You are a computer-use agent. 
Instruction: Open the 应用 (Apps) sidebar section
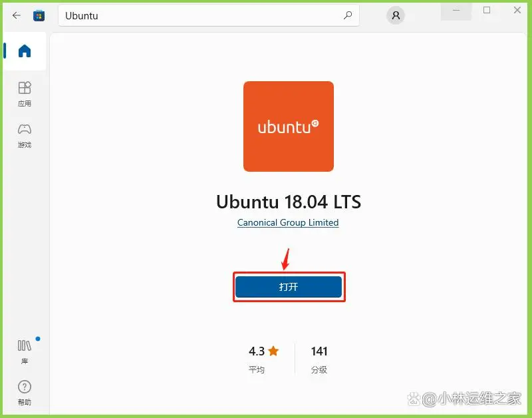[x=25, y=94]
